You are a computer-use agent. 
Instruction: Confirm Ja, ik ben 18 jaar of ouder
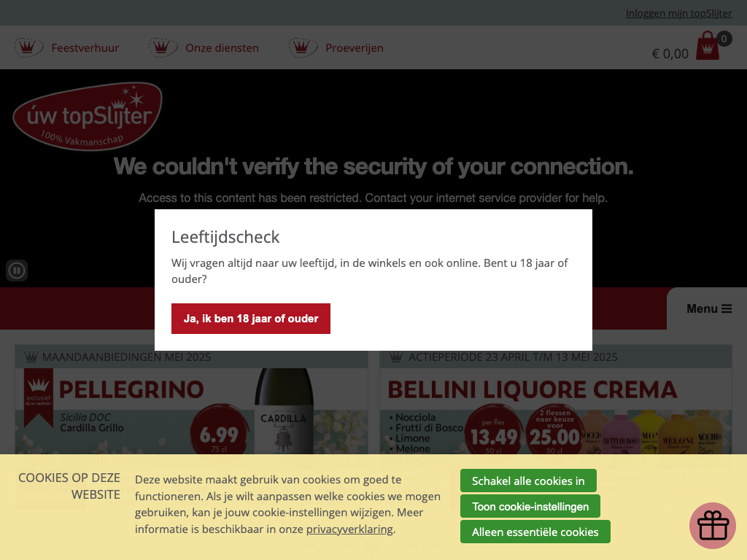pos(251,319)
